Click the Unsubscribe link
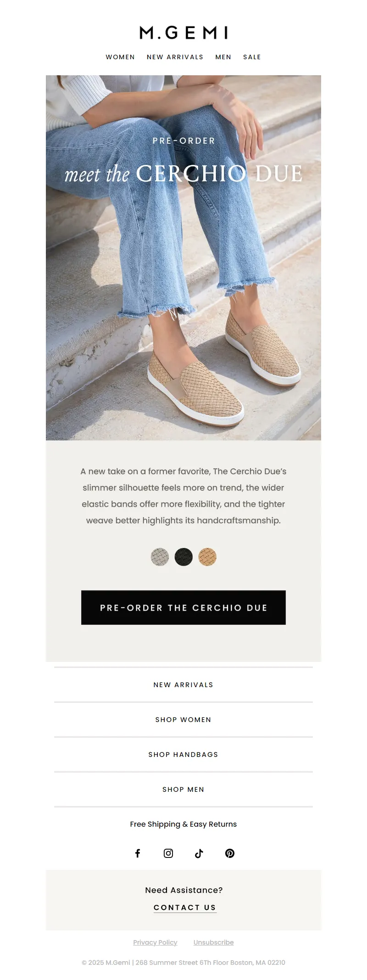Image resolution: width=367 pixels, height=980 pixels. point(214,942)
